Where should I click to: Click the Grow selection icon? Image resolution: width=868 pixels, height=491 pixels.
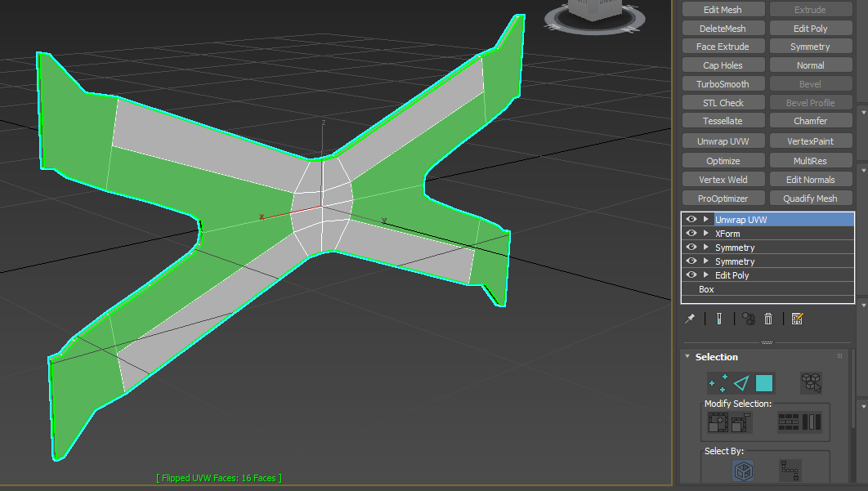coord(718,422)
